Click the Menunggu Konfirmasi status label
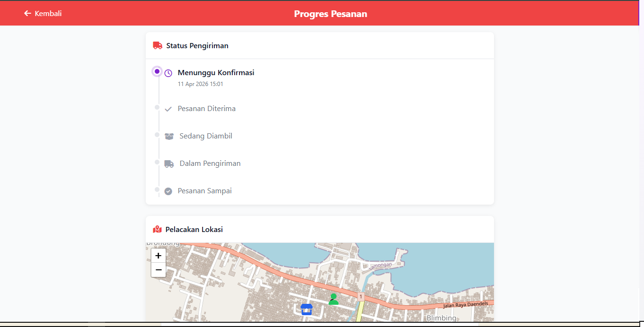This screenshot has height=327, width=644. pyautogui.click(x=216, y=73)
